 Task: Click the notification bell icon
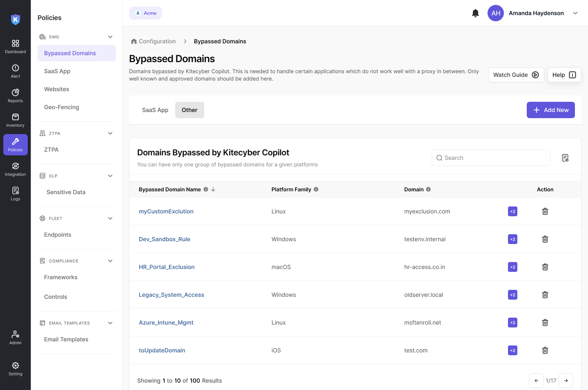[x=475, y=13]
